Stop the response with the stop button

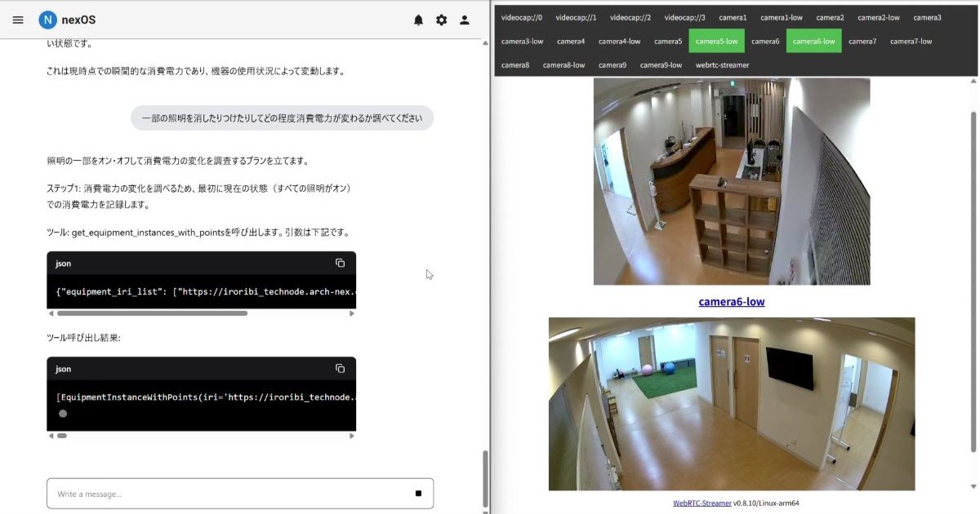tap(418, 493)
